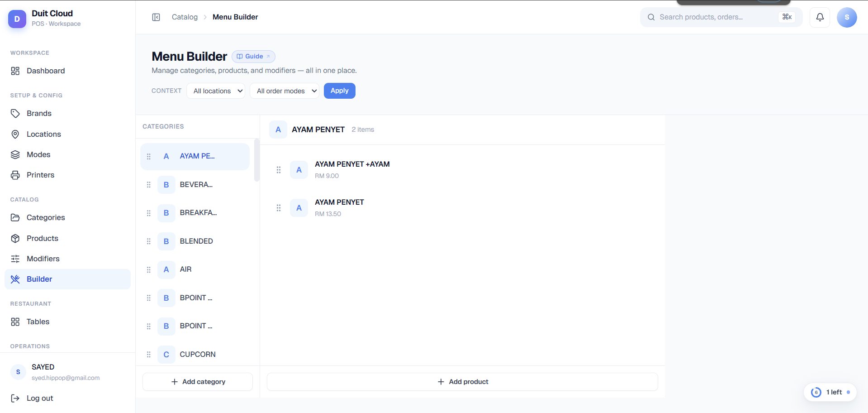This screenshot has height=413, width=868.
Task: Click the Builder utensils icon
Action: [15, 279]
